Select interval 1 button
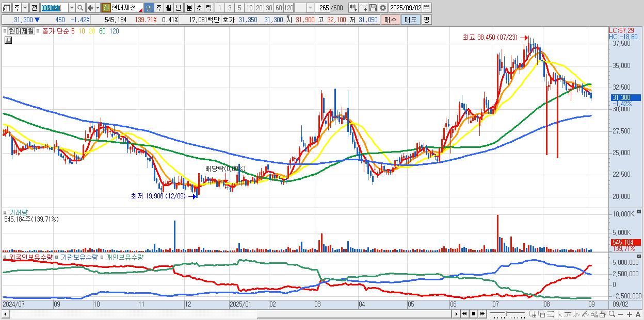The width and height of the screenshot is (644, 320). (x=219, y=8)
